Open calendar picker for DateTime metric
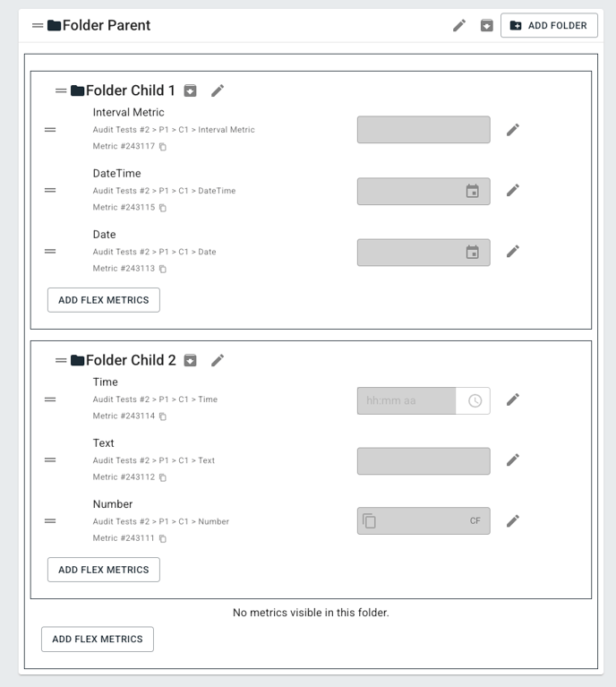Screen dimensions: 616x687 472,191
